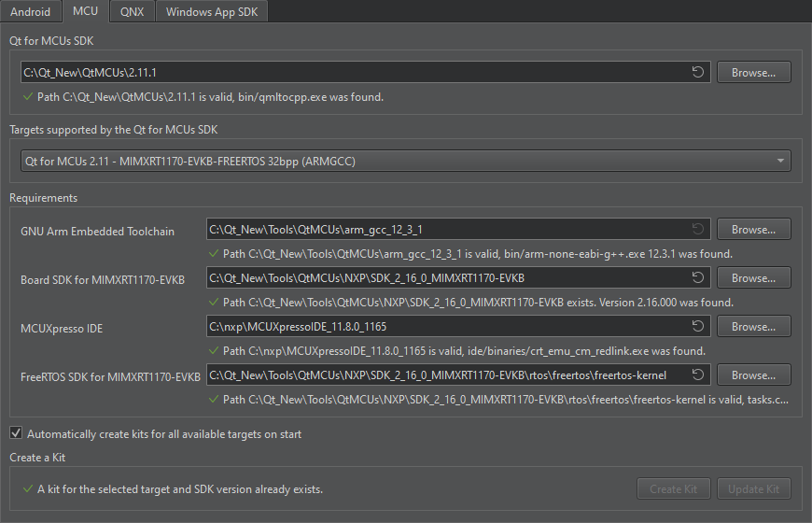Viewport: 812px width, 523px height.
Task: Select the MCU tab
Action: [x=86, y=11]
